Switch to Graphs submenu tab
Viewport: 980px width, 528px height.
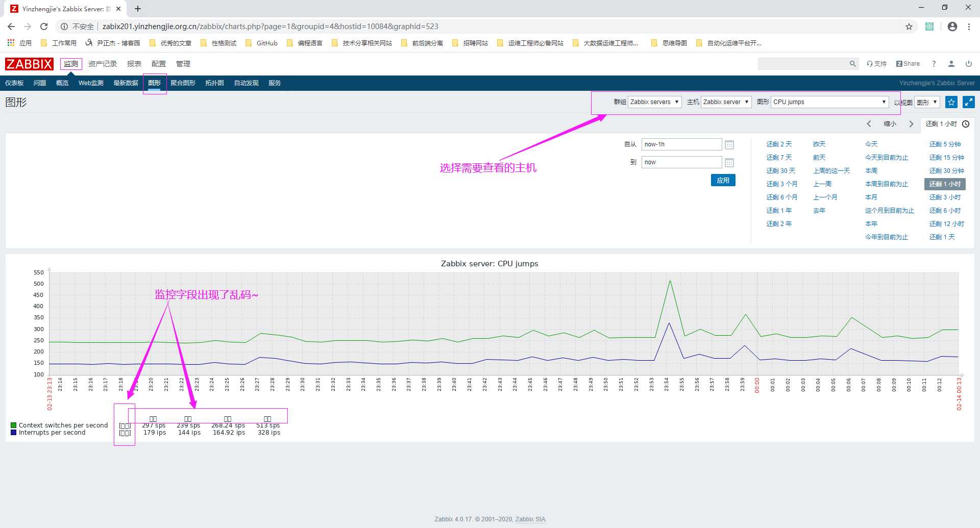coord(155,83)
